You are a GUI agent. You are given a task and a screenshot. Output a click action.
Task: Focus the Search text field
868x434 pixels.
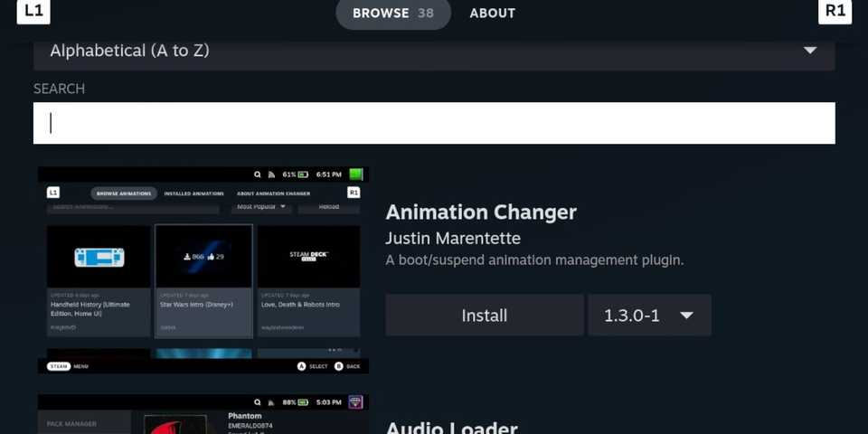click(434, 123)
